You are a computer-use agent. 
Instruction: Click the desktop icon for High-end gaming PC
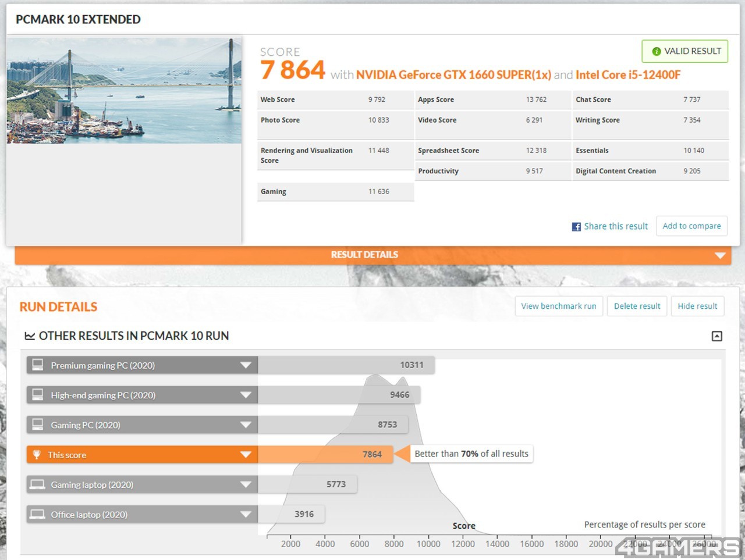38,395
